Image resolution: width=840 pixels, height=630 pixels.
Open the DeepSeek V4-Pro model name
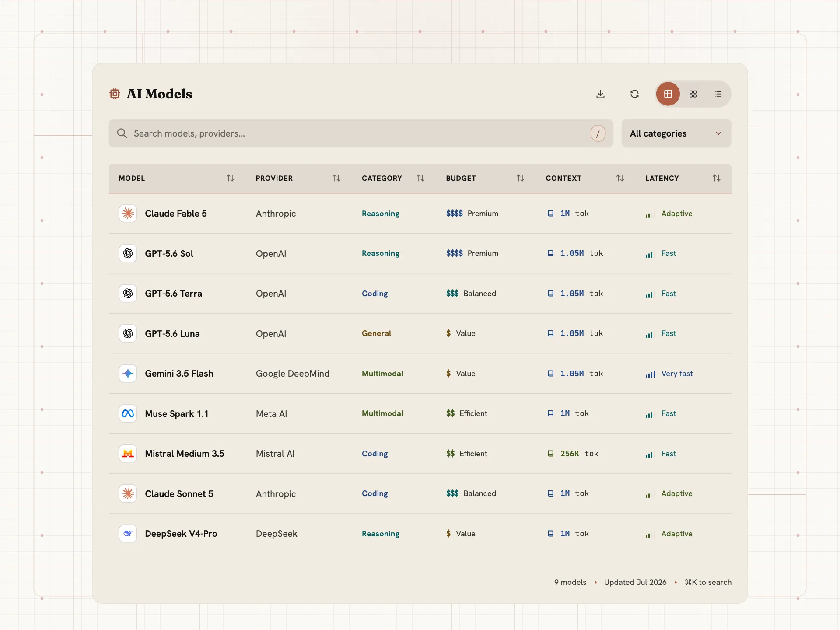[181, 534]
